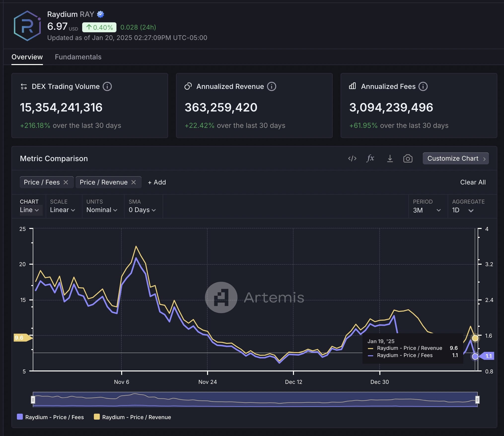
Task: Take chart screenshot with camera icon
Action: pos(408,158)
